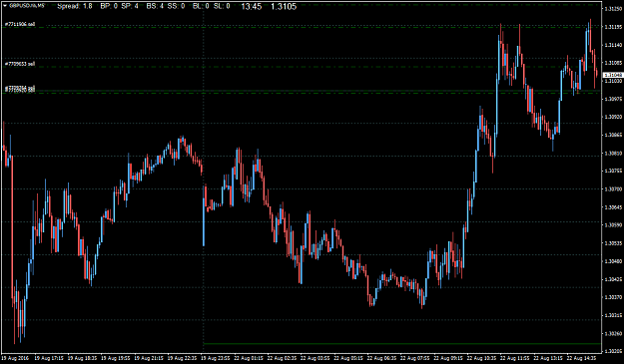Select the #7709653 sell order label
Viewport: 624px width, 364px height.
pos(20,64)
